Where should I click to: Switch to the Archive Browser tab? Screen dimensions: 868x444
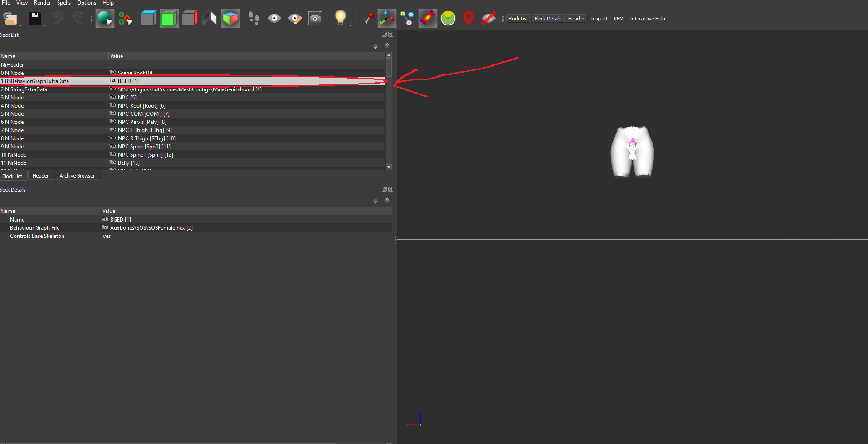[77, 176]
